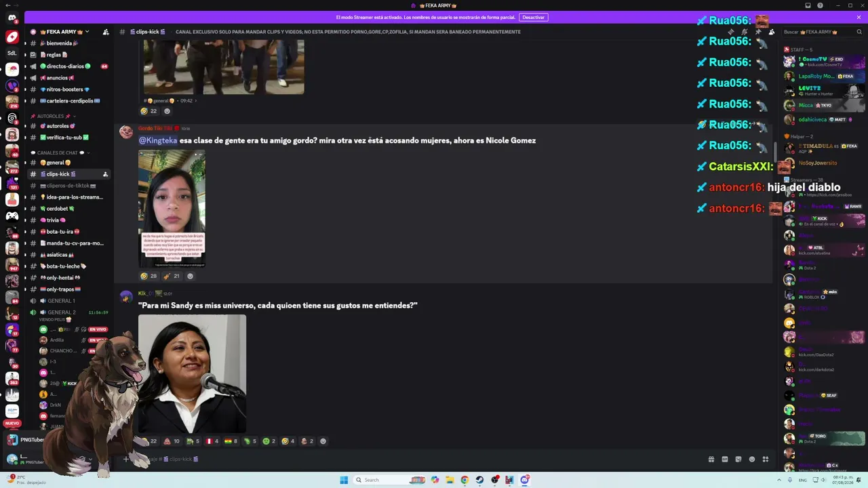Open the game controller server icon
This screenshot has width=868, height=488.
(x=12, y=216)
